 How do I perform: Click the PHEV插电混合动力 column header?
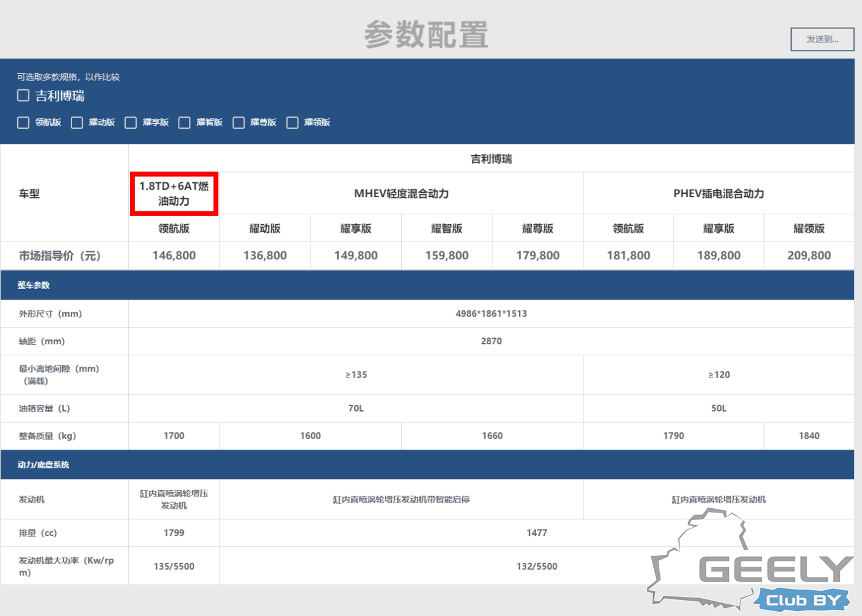pos(718,193)
